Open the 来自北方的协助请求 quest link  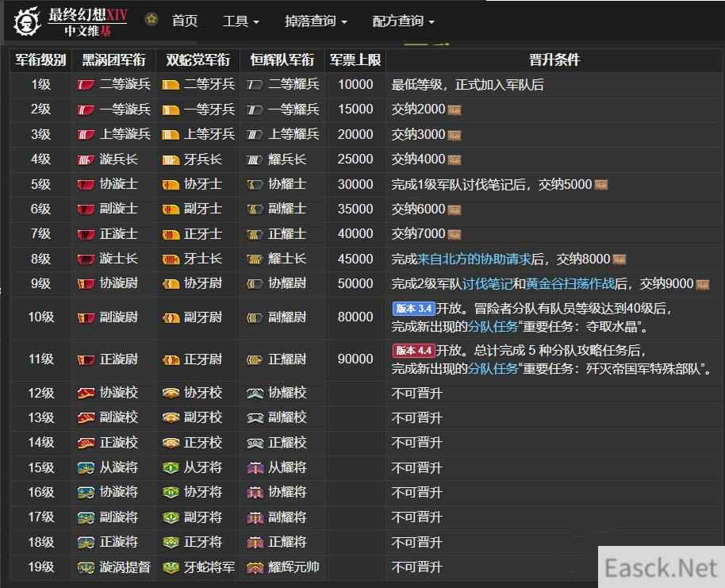pyautogui.click(x=474, y=259)
